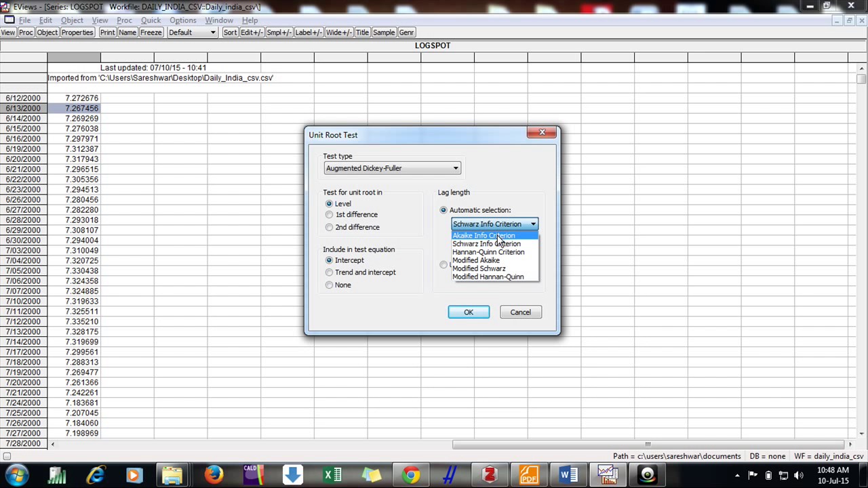The height and width of the screenshot is (488, 868).
Task: Choose the 2nd difference option
Action: [x=329, y=227]
